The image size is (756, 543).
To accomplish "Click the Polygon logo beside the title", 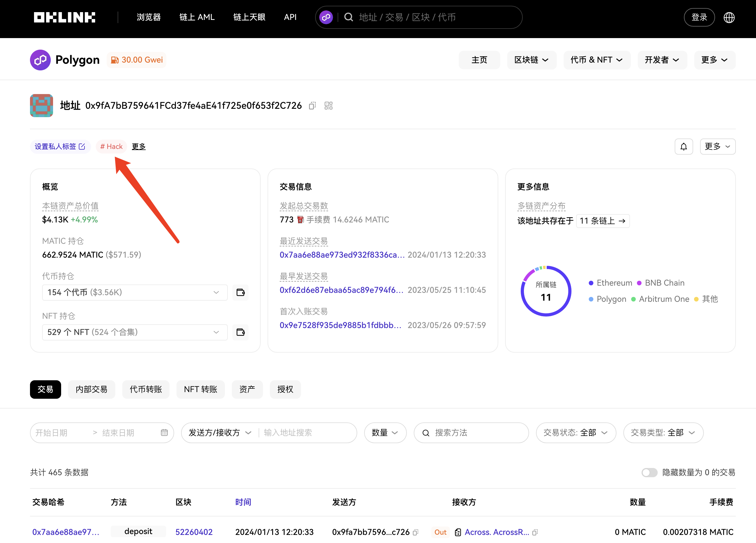I will tap(40, 60).
